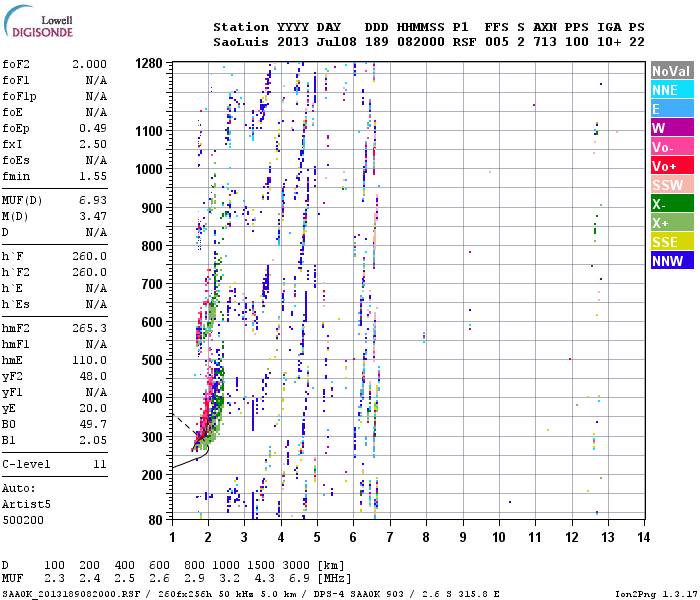Click the 500200 version number
This screenshot has width=700, height=600.
[x=23, y=520]
